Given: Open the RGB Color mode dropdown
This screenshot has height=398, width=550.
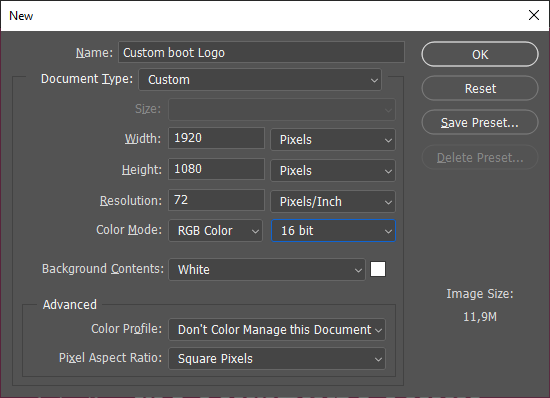Looking at the screenshot, I should pos(215,231).
